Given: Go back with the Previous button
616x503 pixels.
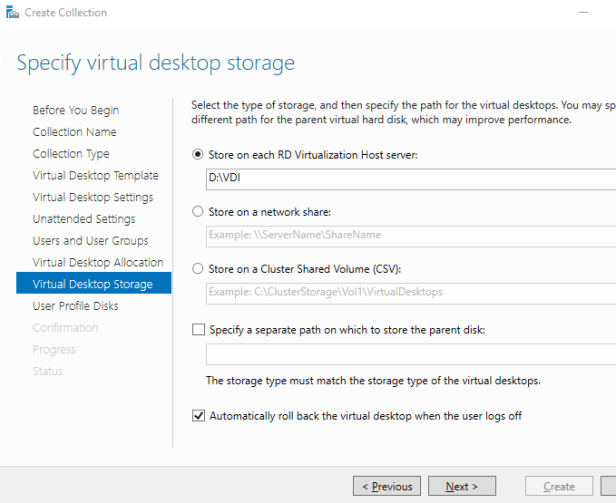Looking at the screenshot, I should point(386,487).
